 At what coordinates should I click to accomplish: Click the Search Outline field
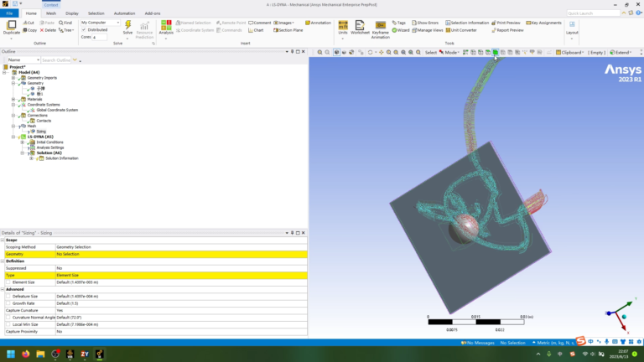(x=56, y=60)
